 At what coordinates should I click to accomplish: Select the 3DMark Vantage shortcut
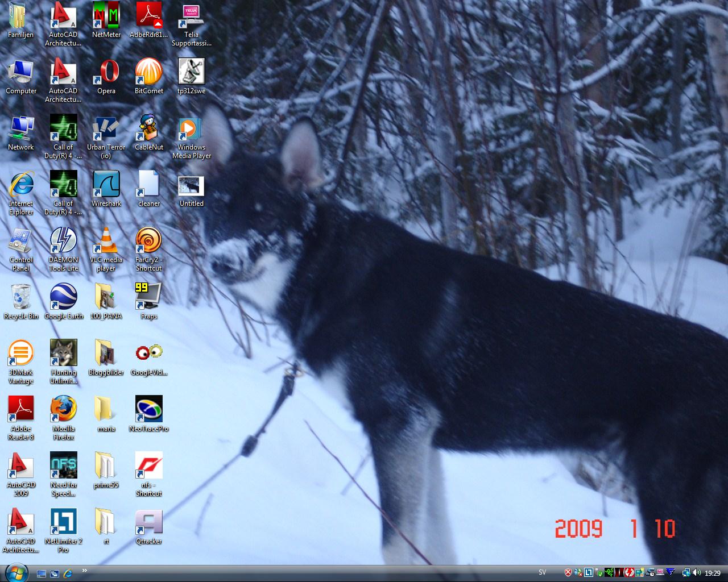click(21, 354)
